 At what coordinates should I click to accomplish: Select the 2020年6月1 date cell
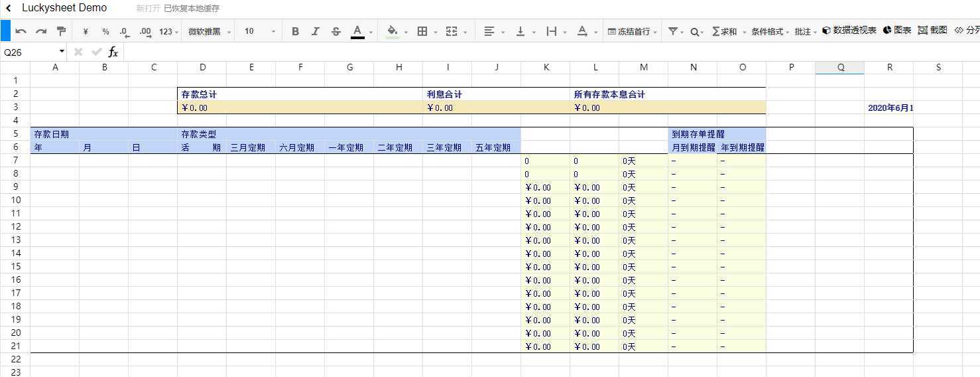tap(889, 108)
